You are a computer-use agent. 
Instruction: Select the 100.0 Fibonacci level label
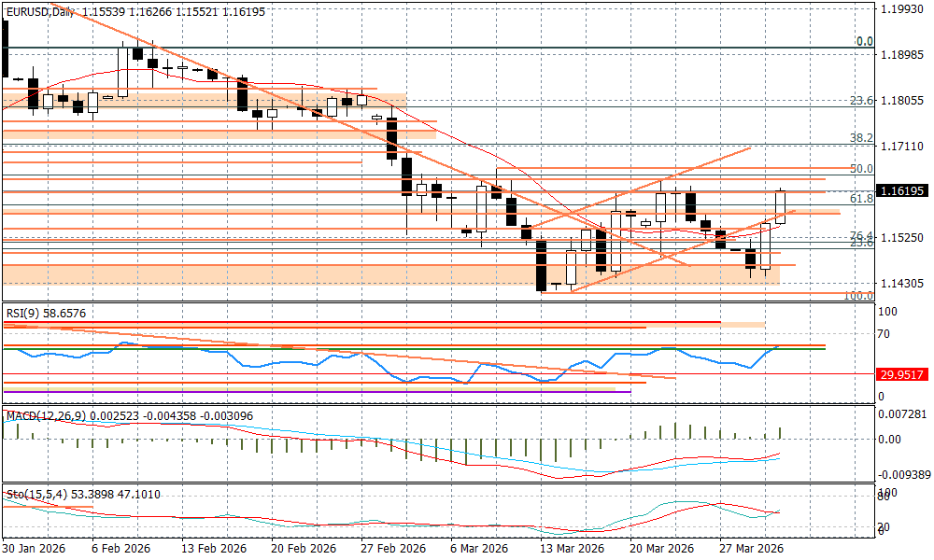point(857,296)
